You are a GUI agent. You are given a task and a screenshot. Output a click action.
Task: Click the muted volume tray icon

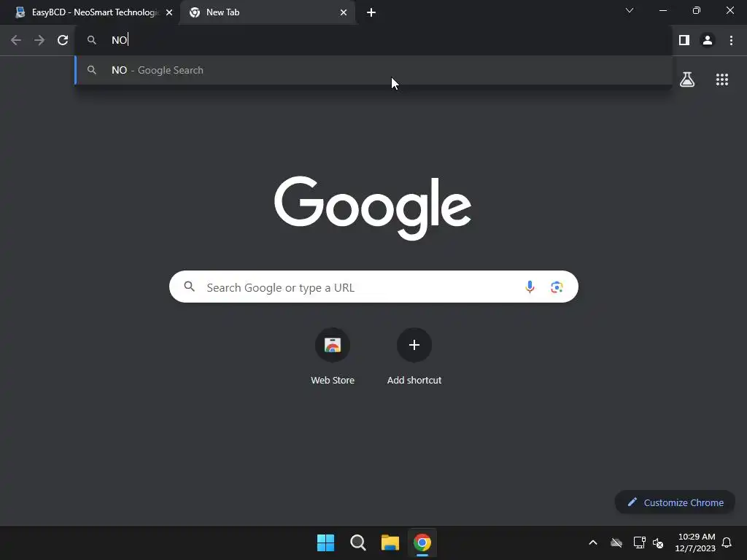658,542
